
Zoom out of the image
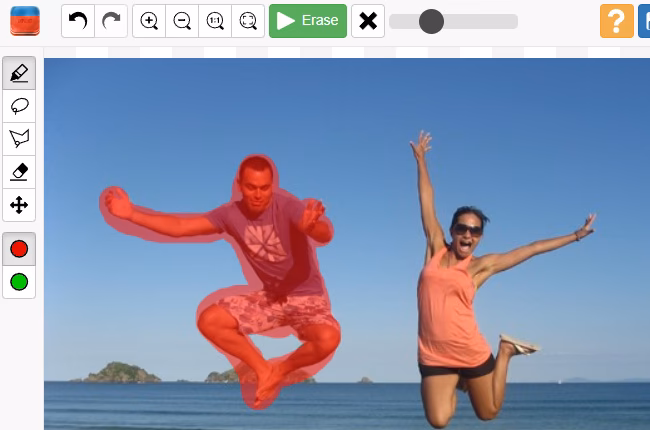(x=182, y=21)
